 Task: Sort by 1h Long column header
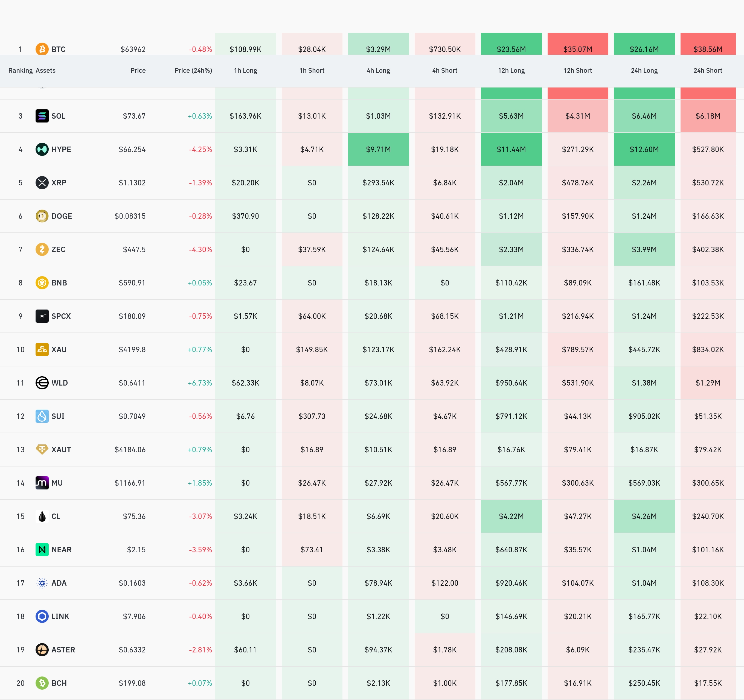[246, 70]
